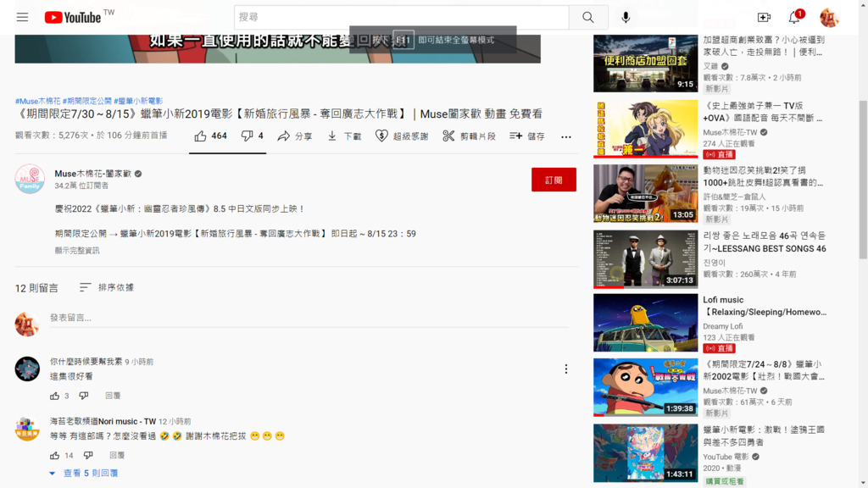Open the Dreamy Lofi channel name
The width and height of the screenshot is (868, 488).
[722, 326]
